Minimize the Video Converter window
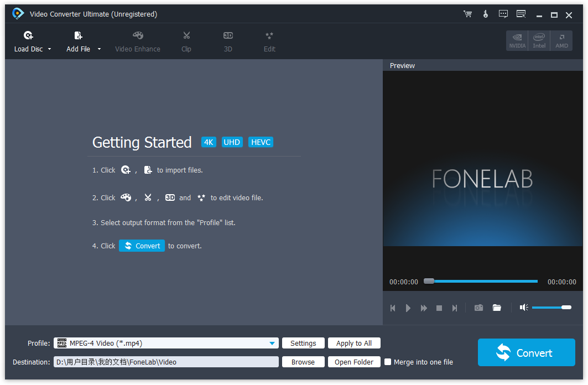The image size is (588, 385). 539,15
